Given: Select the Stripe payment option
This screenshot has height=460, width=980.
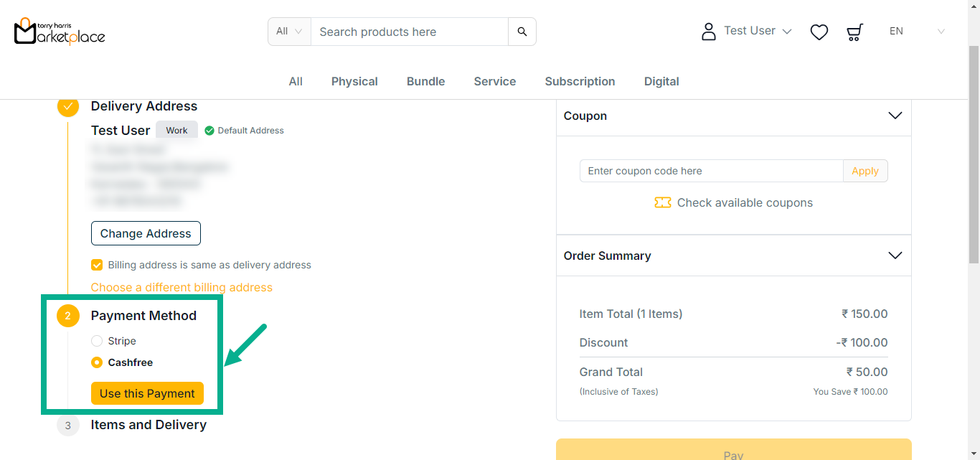Looking at the screenshot, I should (x=97, y=341).
